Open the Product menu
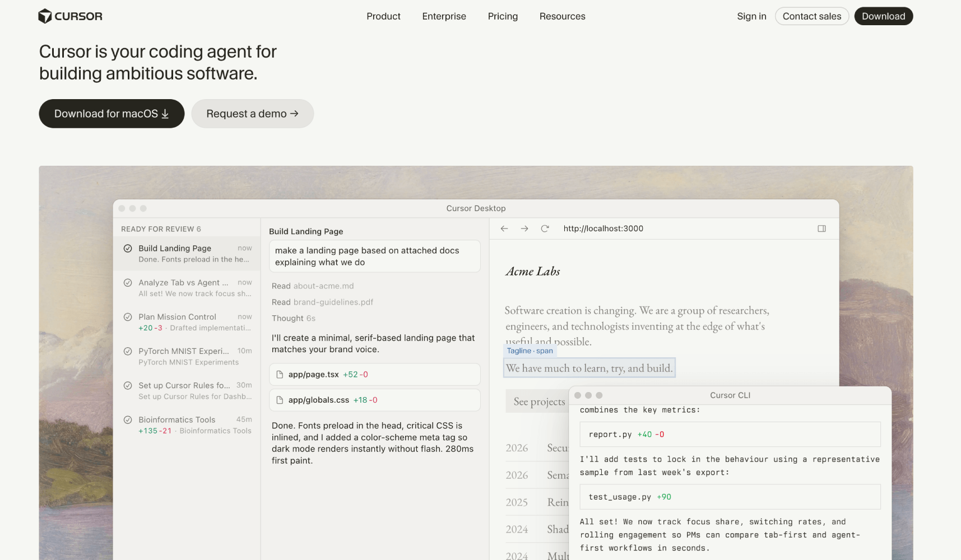Screen dimensions: 961x560 coord(383,16)
